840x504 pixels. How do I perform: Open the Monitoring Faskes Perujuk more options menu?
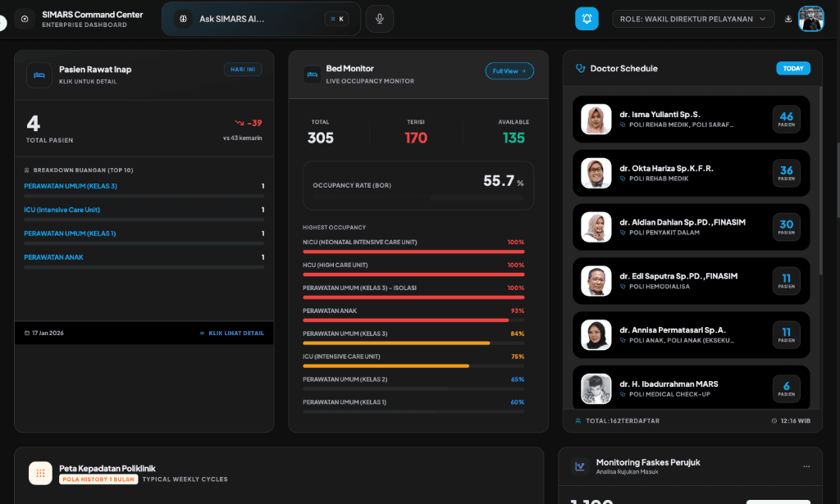click(806, 466)
